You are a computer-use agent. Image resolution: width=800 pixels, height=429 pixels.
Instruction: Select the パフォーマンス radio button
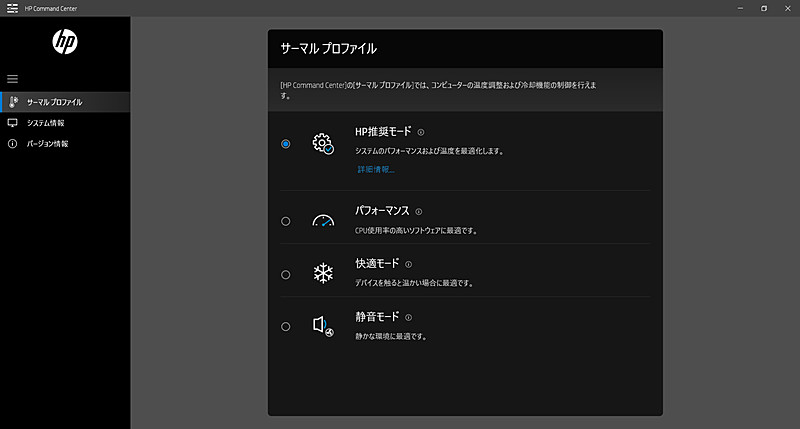(x=286, y=221)
